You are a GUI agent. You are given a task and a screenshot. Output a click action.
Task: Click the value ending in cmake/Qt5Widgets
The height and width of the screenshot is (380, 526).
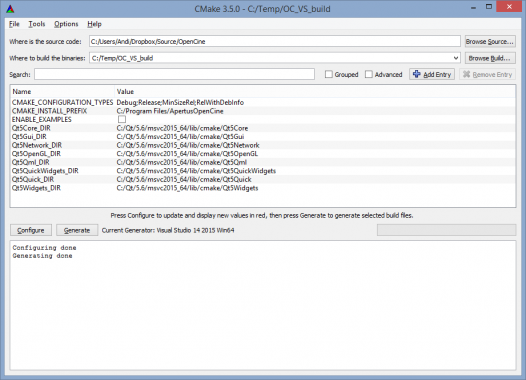[187, 188]
